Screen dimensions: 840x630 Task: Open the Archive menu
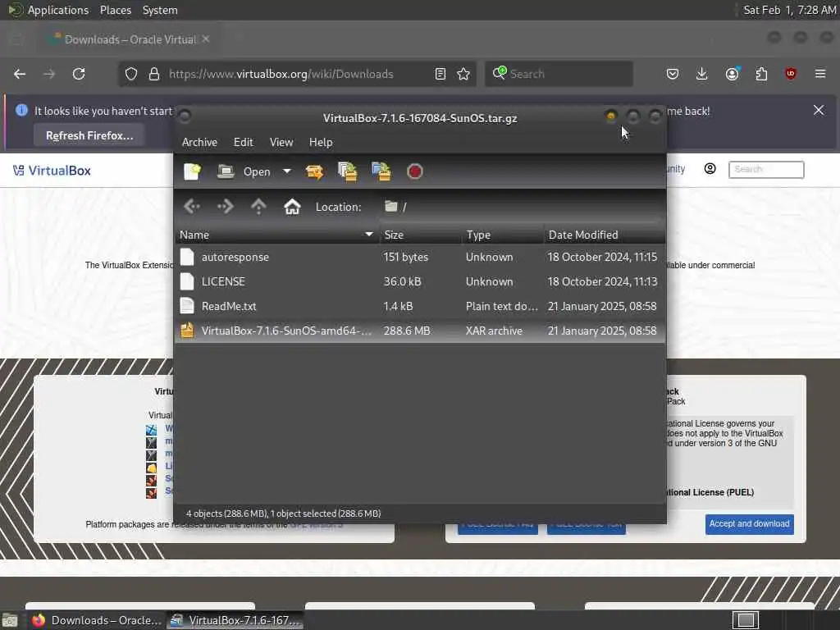199,142
